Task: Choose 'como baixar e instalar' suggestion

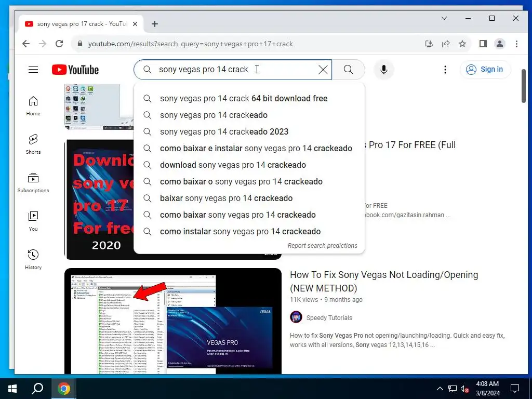Action: pos(249,148)
